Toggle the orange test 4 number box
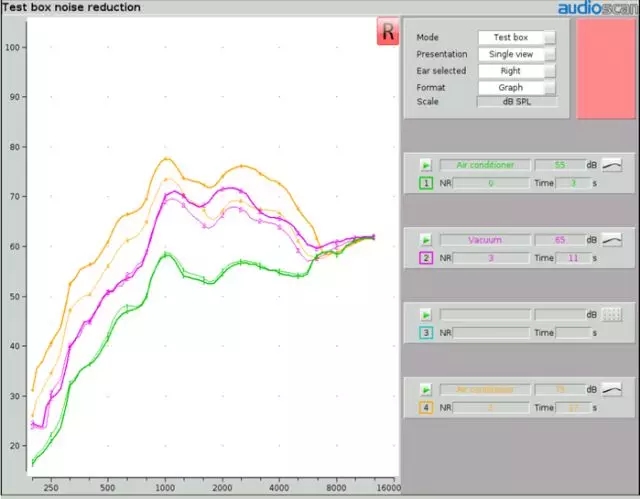Image resolution: width=640 pixels, height=499 pixels. [x=425, y=407]
